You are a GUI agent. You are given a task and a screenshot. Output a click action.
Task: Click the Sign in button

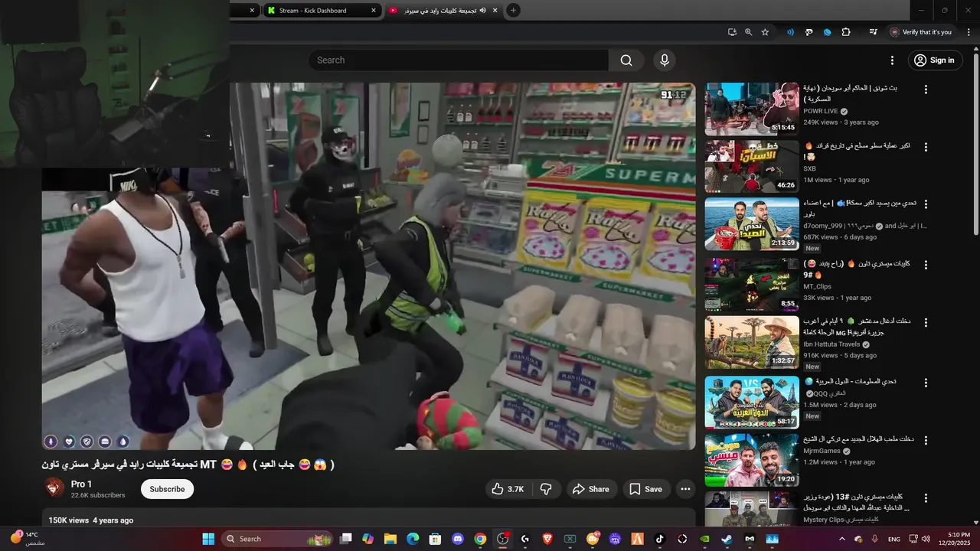tap(935, 60)
